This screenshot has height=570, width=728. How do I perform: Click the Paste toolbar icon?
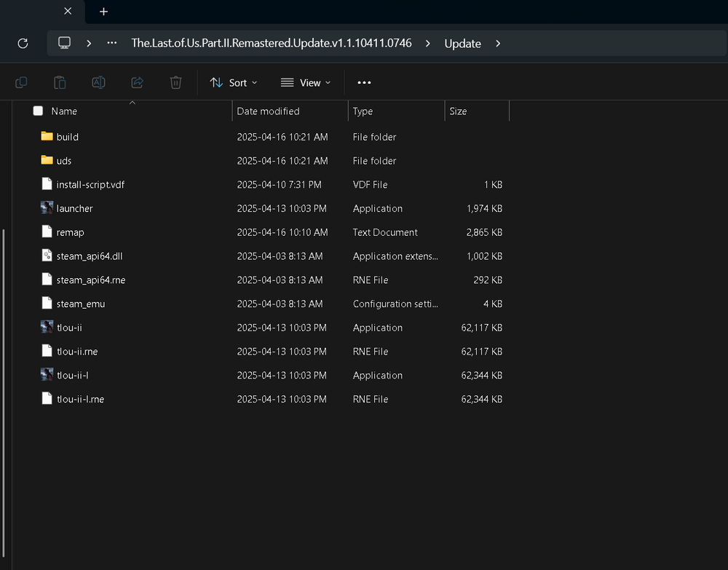tap(60, 82)
